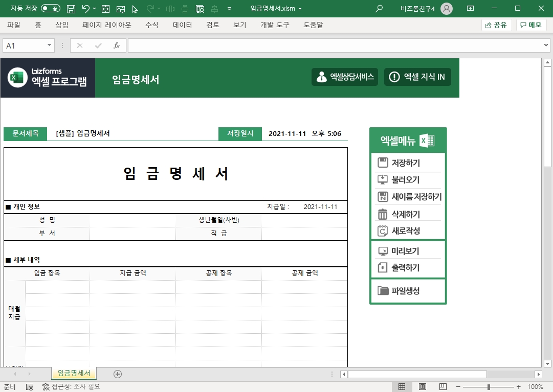
Task: Click the 성명 value input cell
Action: pyautogui.click(x=132, y=220)
